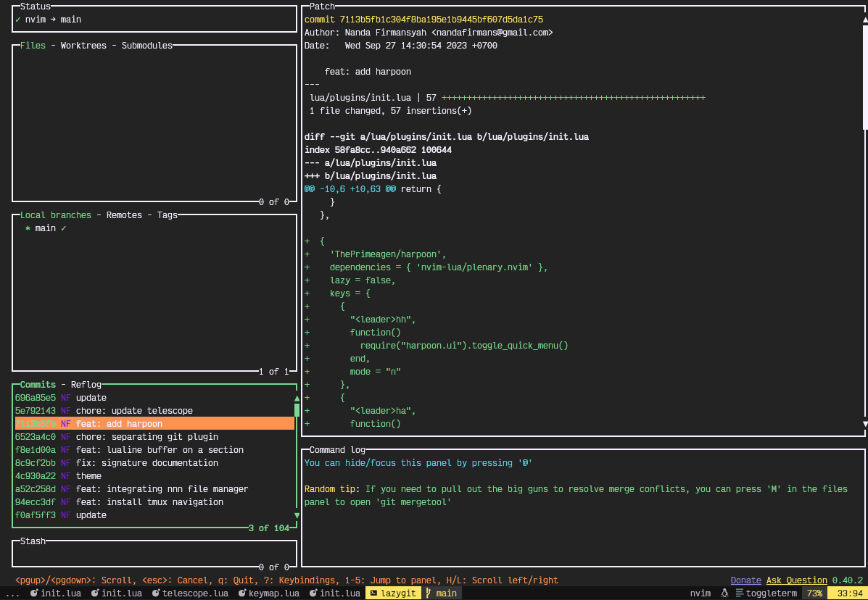
Task: Click Commits panel scroll-down arrow
Action: [297, 515]
